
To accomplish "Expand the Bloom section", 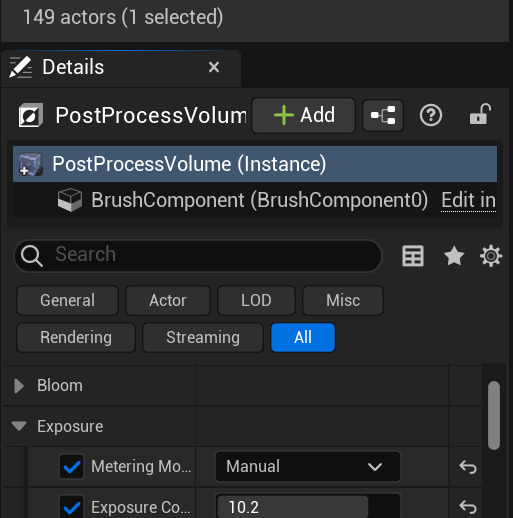I will click(x=19, y=386).
